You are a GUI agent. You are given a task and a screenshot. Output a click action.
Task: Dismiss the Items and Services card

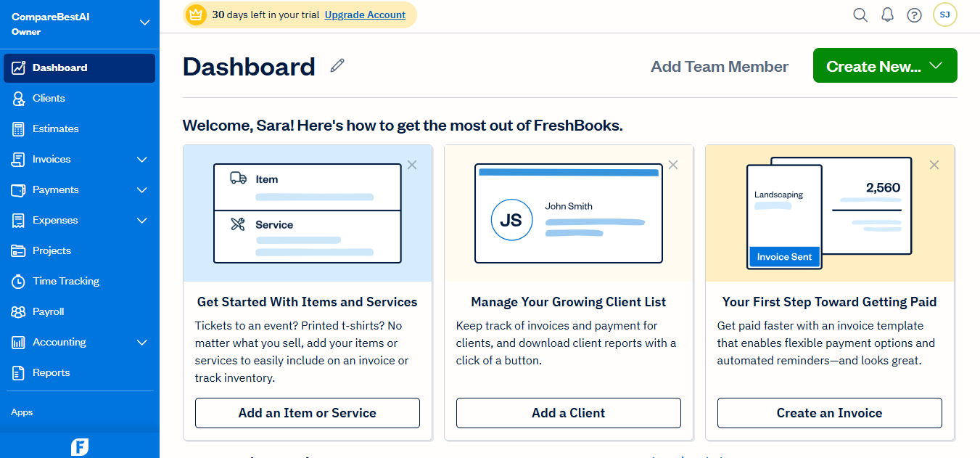(412, 165)
